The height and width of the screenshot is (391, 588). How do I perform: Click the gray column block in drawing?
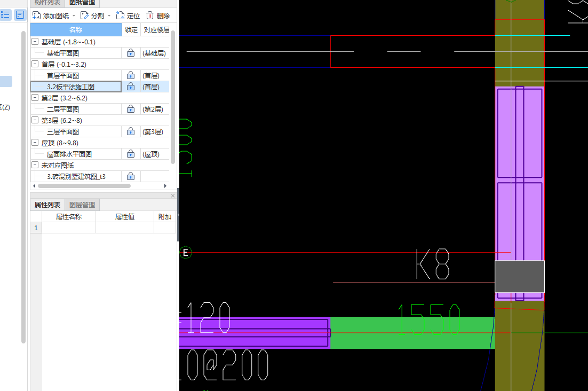point(520,276)
